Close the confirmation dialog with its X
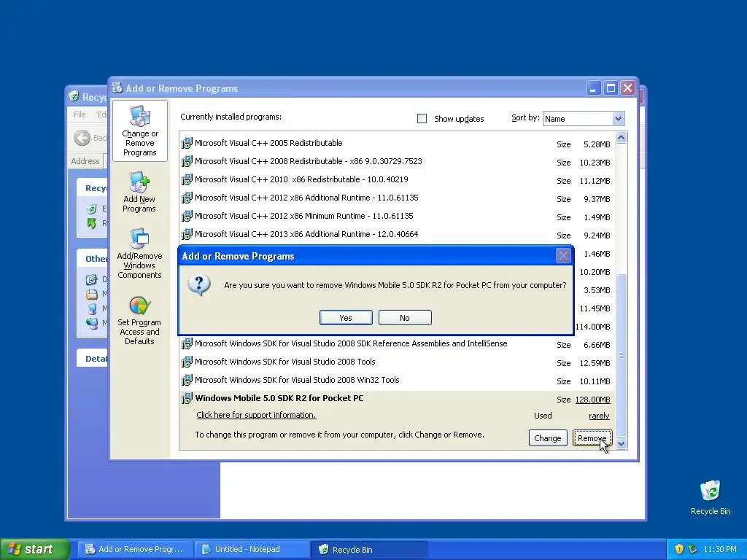This screenshot has width=747, height=560. click(x=563, y=256)
